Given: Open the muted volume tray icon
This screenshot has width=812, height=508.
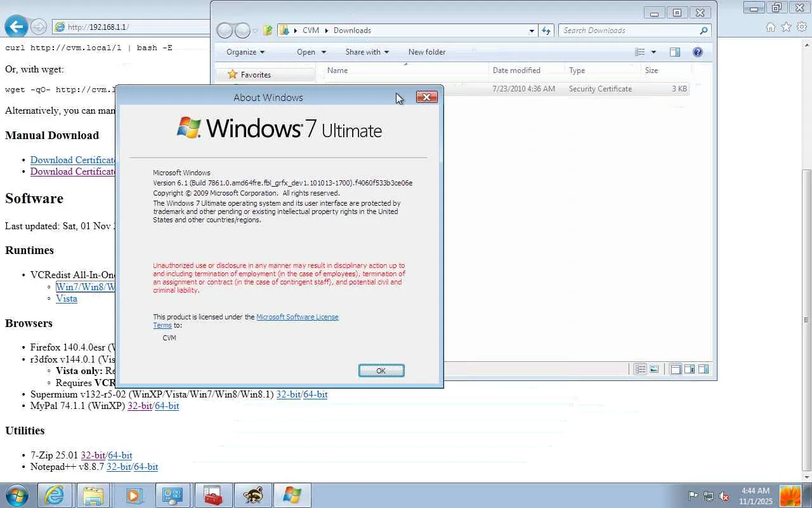Looking at the screenshot, I should (724, 496).
